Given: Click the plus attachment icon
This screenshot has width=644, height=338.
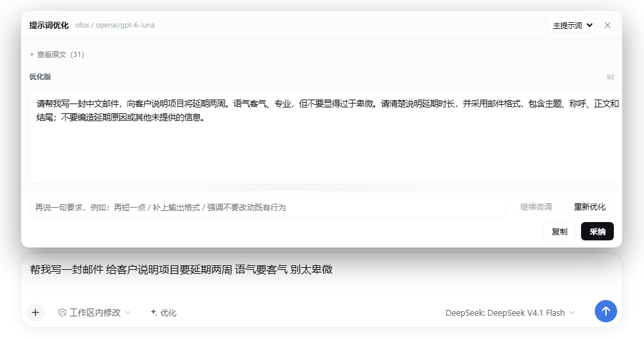Looking at the screenshot, I should tap(35, 312).
